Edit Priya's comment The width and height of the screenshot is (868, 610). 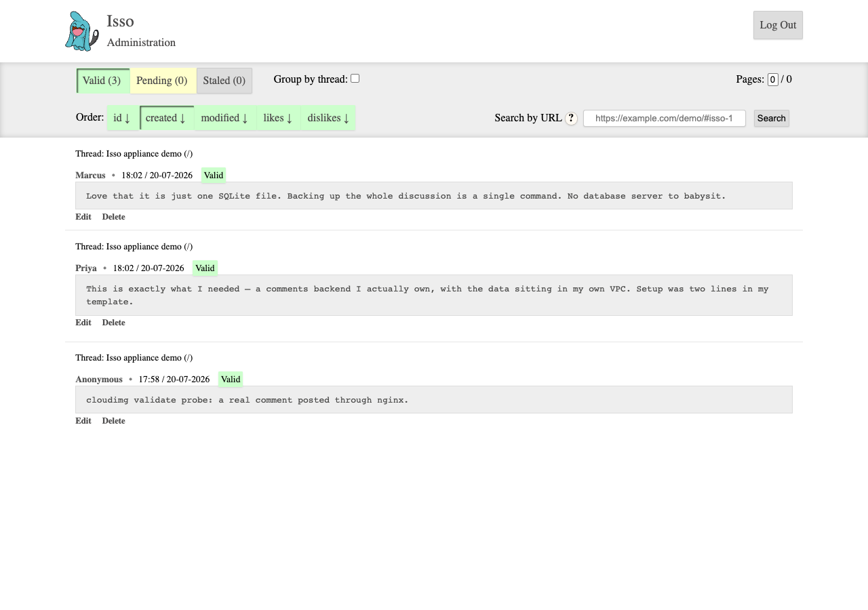click(x=83, y=323)
